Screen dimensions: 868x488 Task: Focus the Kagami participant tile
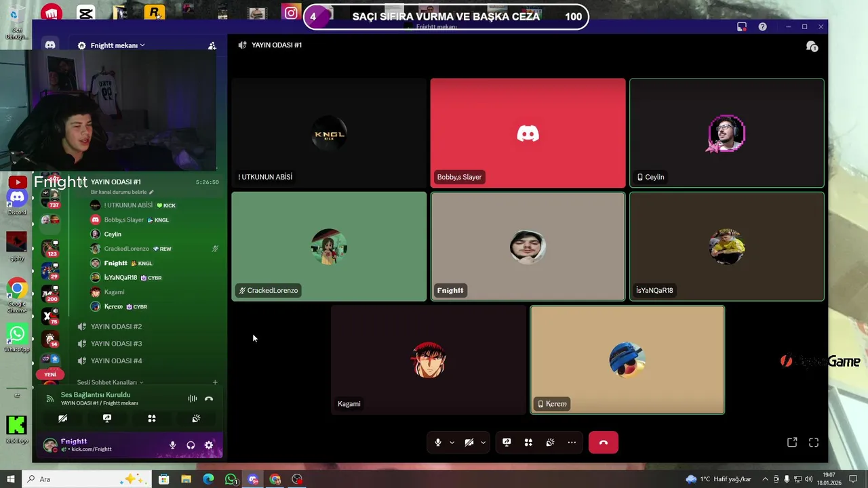(x=429, y=360)
